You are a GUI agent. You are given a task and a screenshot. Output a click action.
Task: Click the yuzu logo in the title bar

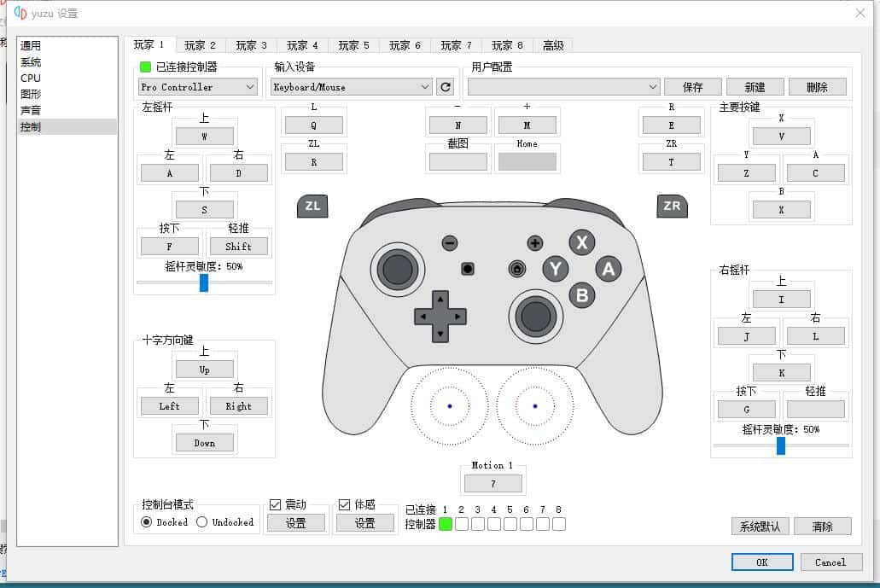(20, 13)
